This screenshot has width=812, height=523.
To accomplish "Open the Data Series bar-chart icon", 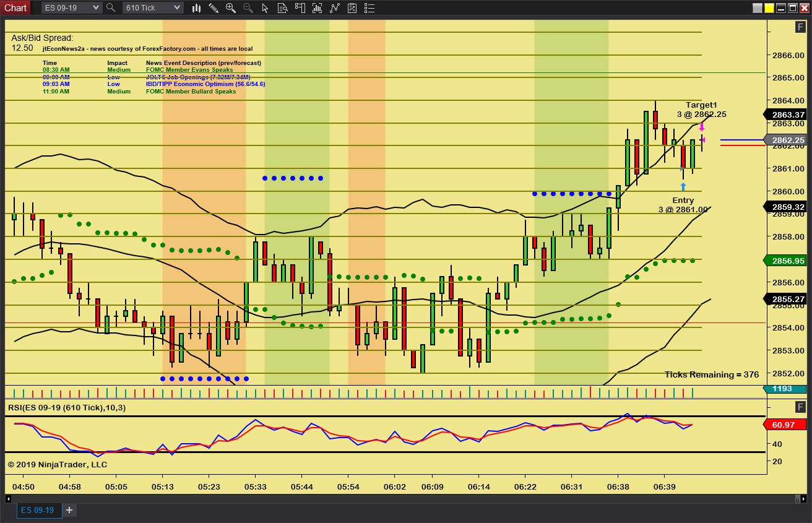I will (317, 8).
